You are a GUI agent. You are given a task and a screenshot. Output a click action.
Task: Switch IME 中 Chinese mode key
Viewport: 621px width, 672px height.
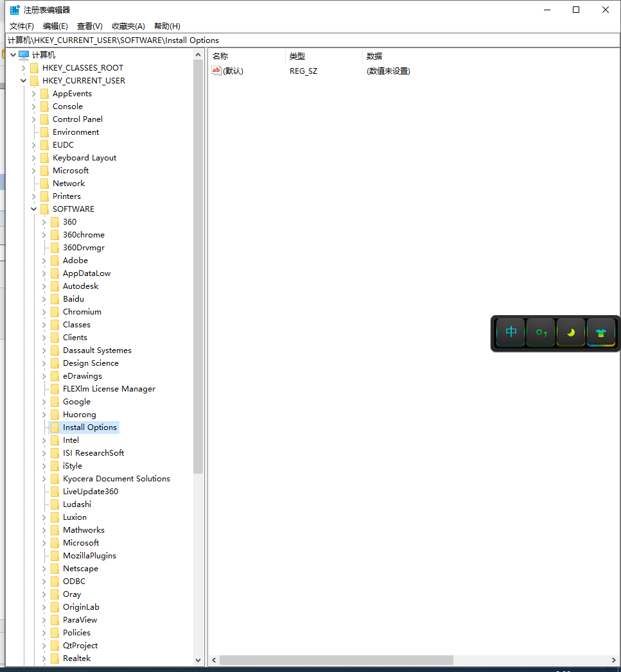pos(511,332)
